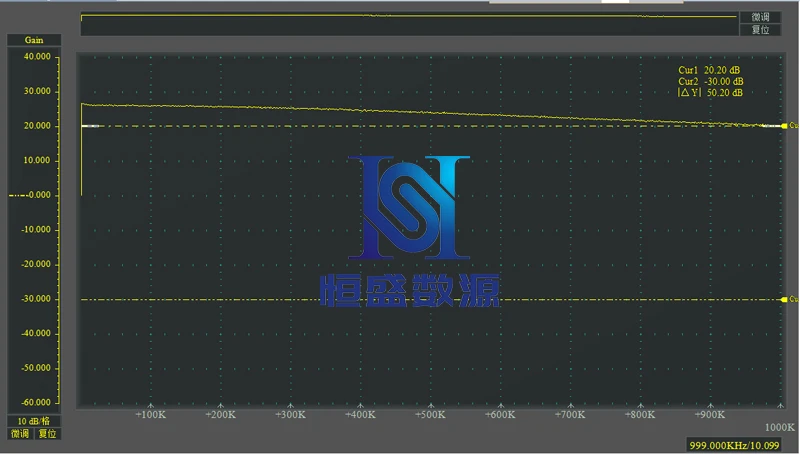
Task: Click the 20.000 gain axis label
Action: pos(37,126)
